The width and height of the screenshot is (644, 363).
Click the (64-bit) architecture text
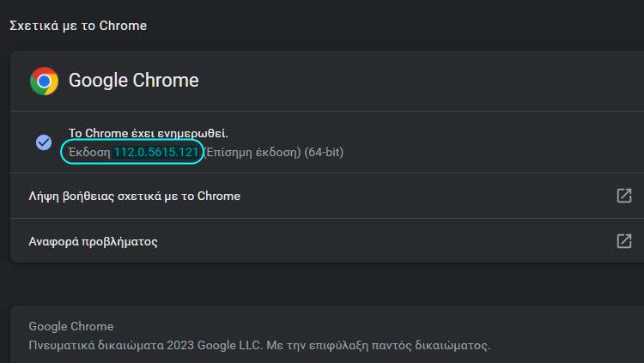[x=325, y=152]
